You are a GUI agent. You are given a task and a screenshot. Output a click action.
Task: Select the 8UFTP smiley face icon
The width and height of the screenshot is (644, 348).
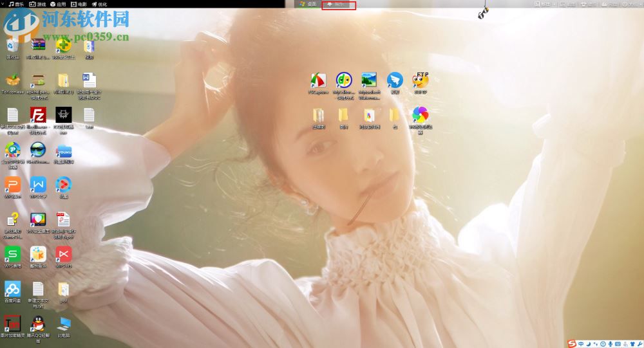pyautogui.click(x=421, y=80)
